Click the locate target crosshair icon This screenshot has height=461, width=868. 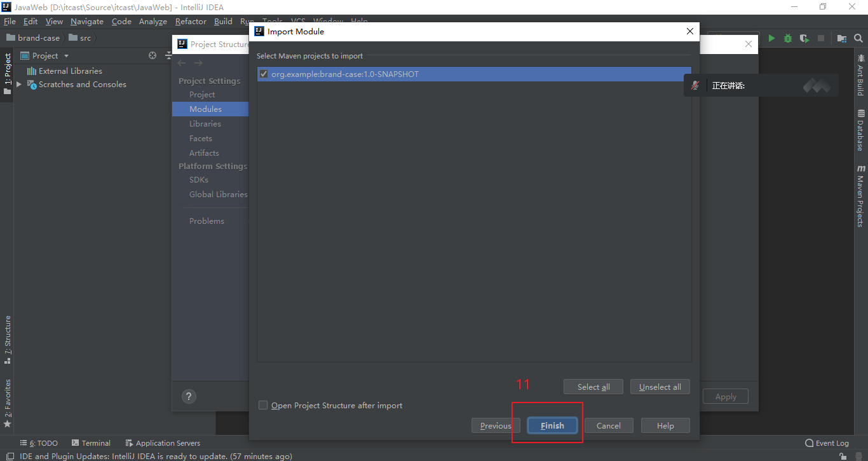click(153, 55)
